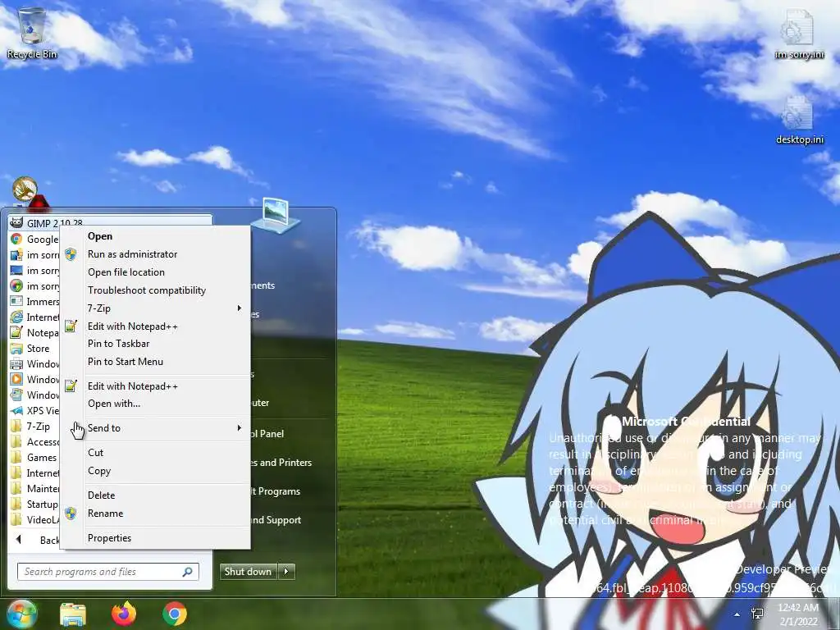Open the Maintenance folder icon
Image resolution: width=840 pixels, height=630 pixels.
point(16,489)
